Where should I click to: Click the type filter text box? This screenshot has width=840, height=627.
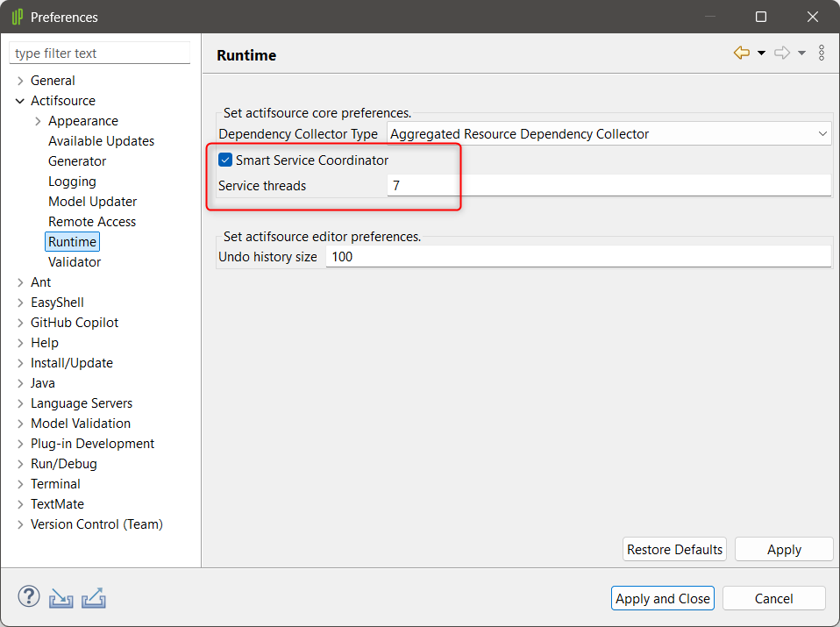(100, 53)
